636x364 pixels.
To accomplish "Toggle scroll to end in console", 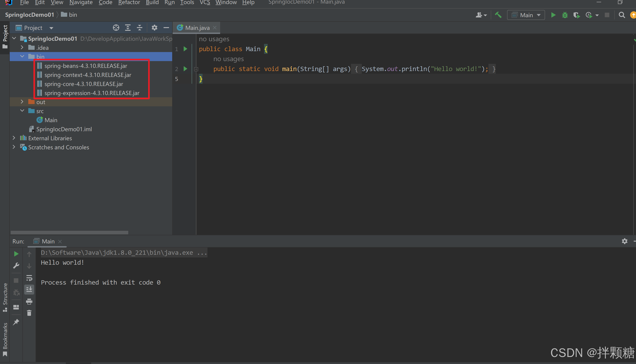I will pyautogui.click(x=29, y=290).
